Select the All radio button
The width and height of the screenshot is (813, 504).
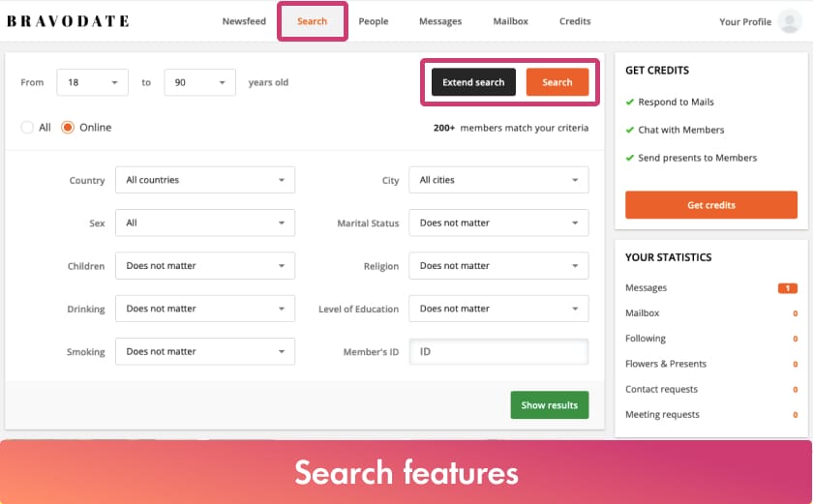tap(27, 128)
